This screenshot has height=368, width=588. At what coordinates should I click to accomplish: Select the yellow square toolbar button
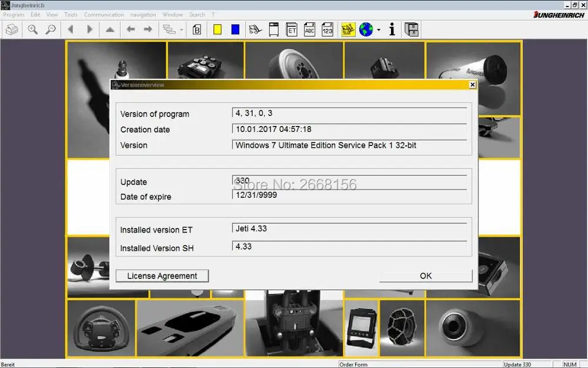[x=218, y=29]
